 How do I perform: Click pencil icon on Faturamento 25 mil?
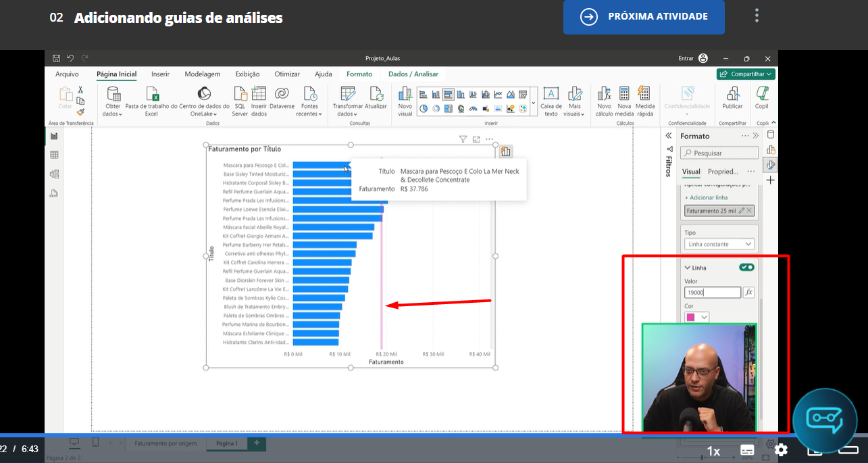pyautogui.click(x=742, y=211)
